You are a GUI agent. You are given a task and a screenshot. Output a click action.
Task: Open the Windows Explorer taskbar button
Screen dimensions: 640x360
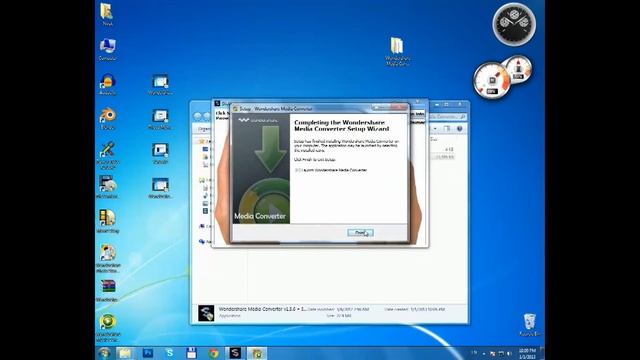pos(124,353)
